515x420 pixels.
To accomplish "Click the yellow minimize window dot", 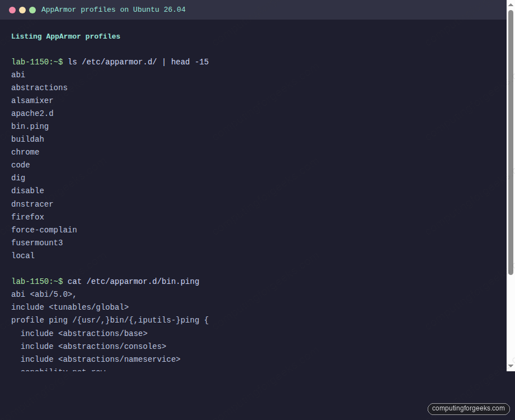I will coord(22,10).
